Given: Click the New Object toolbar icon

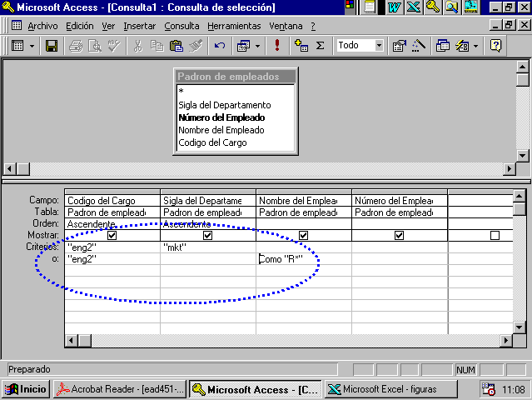Looking at the screenshot, I should coord(462,46).
